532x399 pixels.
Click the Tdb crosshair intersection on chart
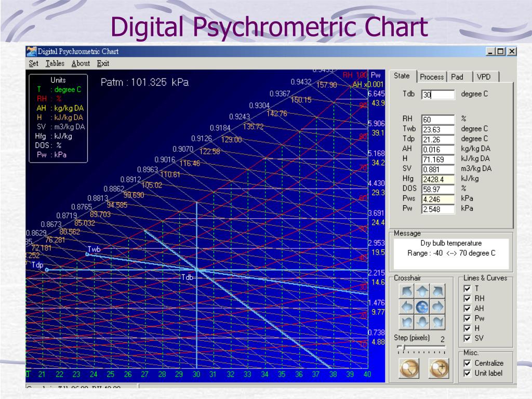click(197, 270)
